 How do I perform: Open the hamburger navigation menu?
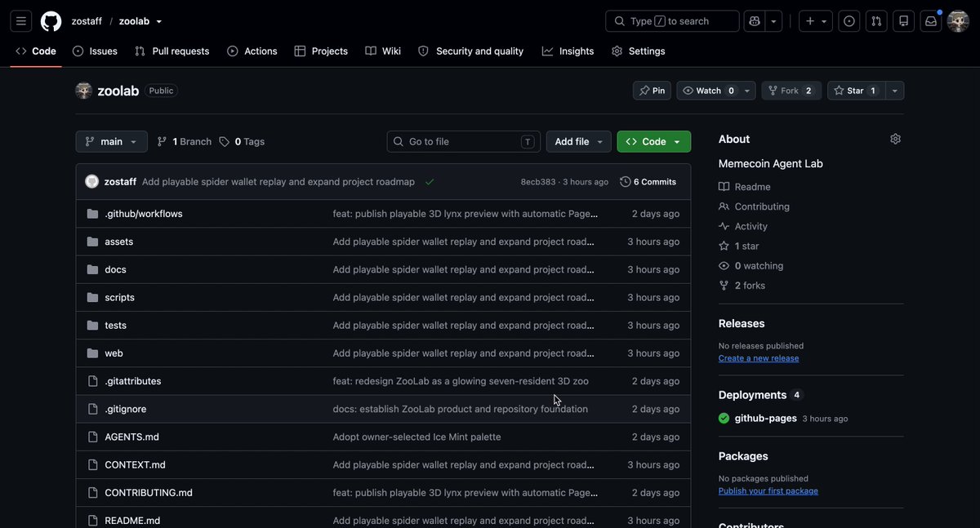pyautogui.click(x=21, y=21)
